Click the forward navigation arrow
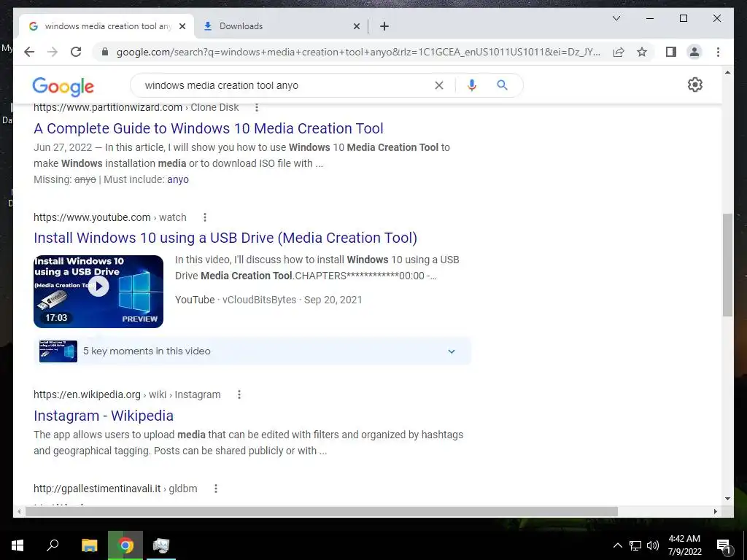Screen dimensions: 747x560 click(x=53, y=52)
